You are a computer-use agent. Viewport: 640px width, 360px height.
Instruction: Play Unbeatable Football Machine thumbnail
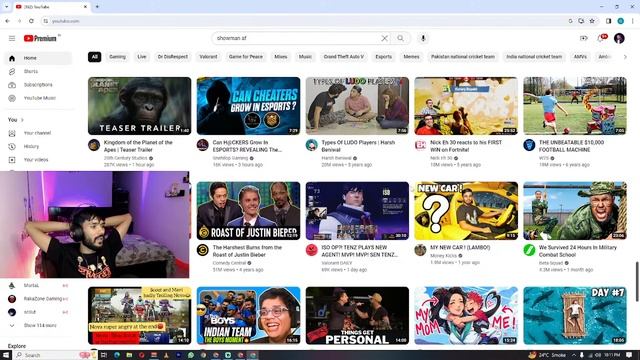click(575, 106)
